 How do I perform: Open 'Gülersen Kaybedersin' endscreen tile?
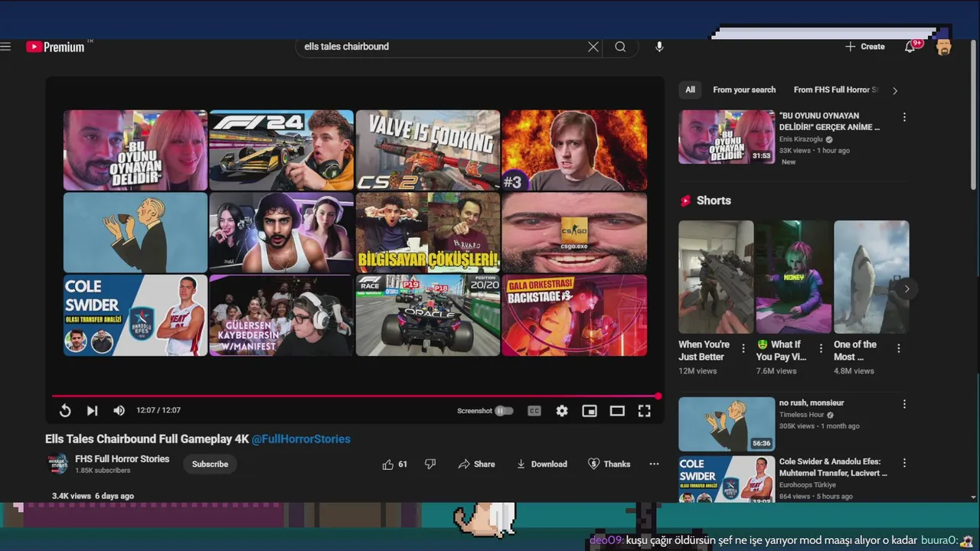tap(282, 315)
